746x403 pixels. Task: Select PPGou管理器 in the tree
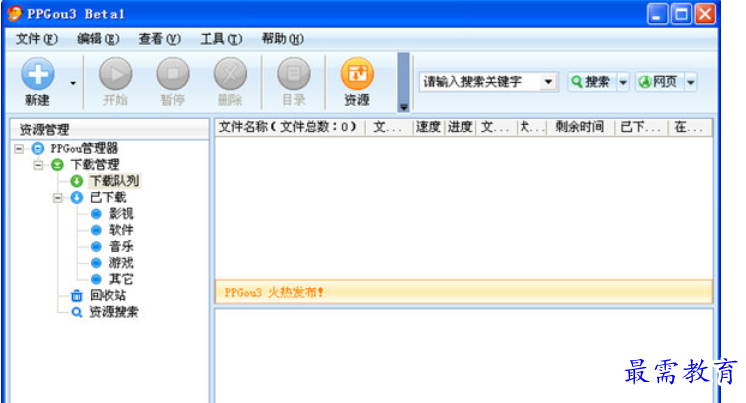(x=84, y=148)
